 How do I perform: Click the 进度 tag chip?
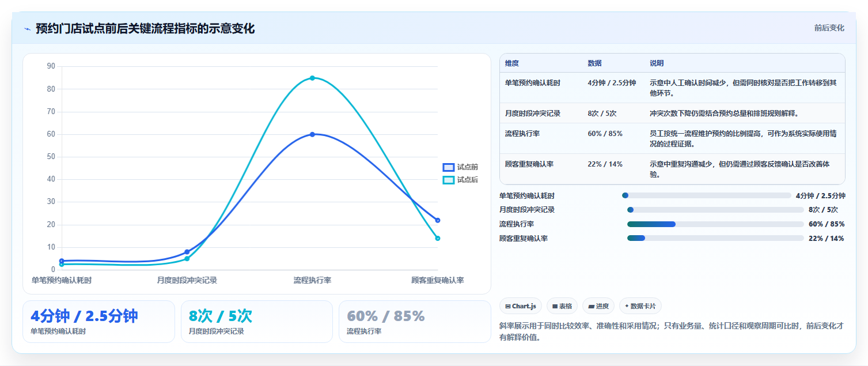pos(598,306)
